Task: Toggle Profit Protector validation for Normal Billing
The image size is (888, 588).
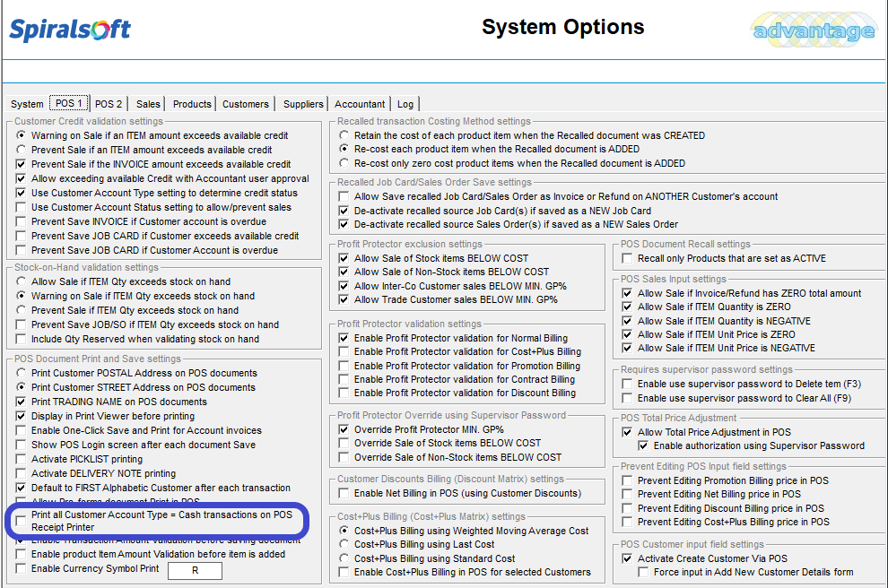Action: click(344, 338)
